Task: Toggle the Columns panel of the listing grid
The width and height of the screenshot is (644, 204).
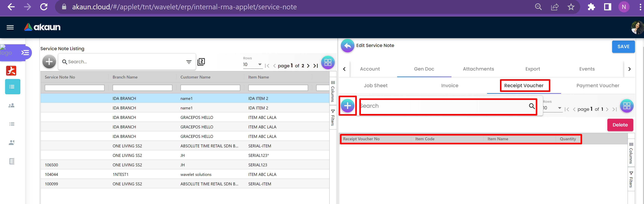Action: [x=333, y=91]
